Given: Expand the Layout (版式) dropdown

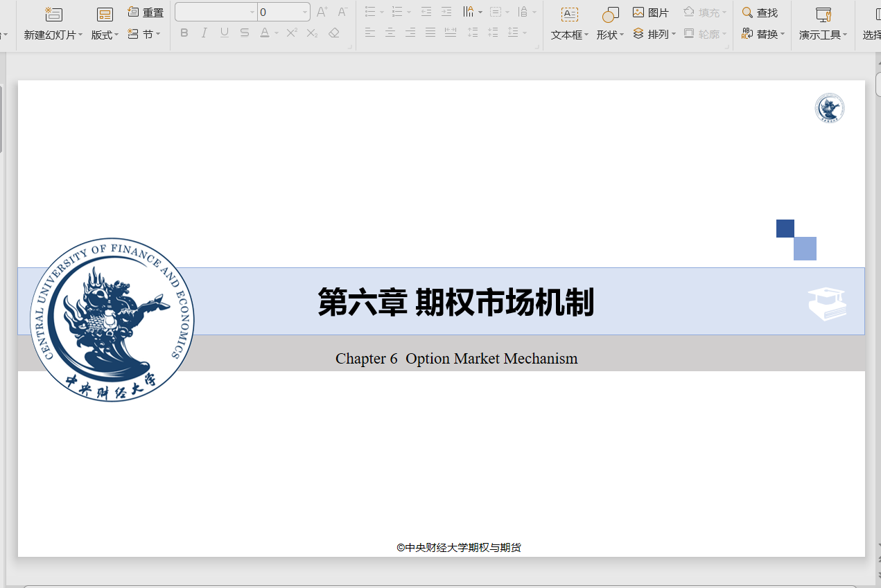Looking at the screenshot, I should pos(105,35).
